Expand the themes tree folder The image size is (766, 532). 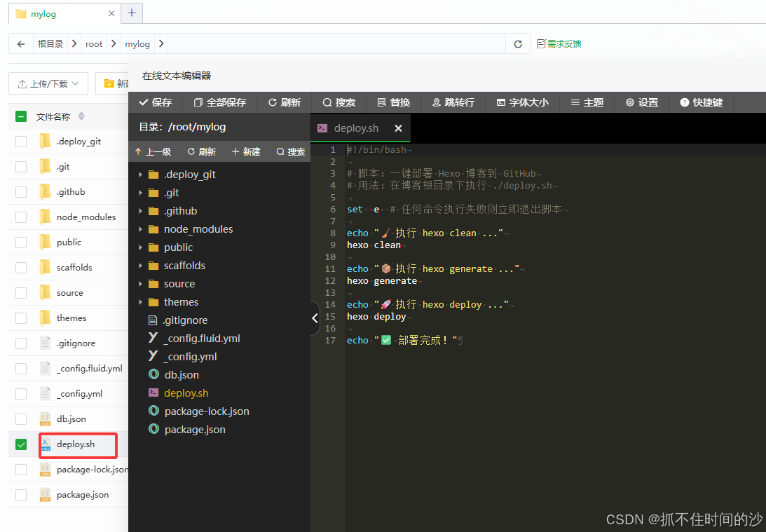pos(140,302)
